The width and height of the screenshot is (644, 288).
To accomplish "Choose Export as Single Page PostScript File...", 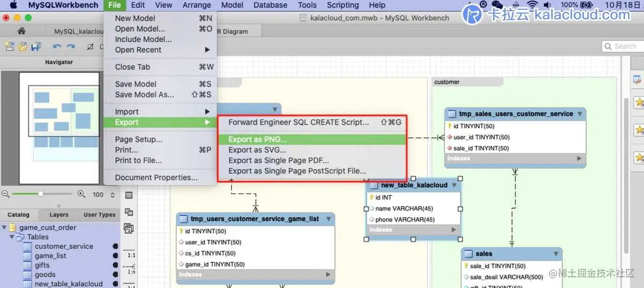I will (312, 171).
